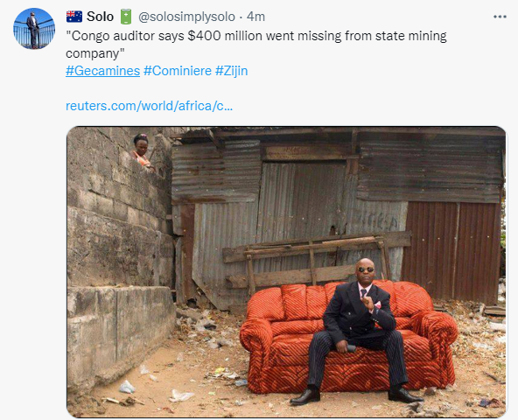Click the green battery emoji after Solo

point(125,17)
